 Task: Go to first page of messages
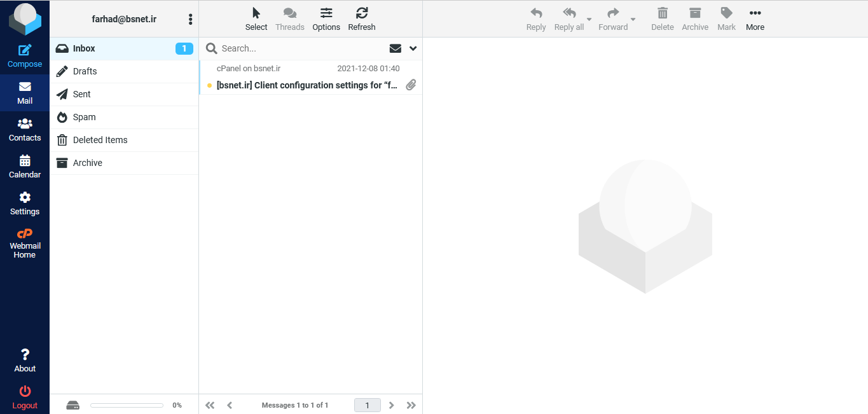[x=210, y=405]
